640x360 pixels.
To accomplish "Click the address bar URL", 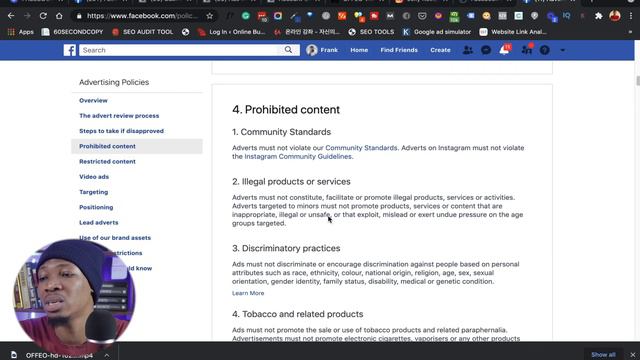I will [142, 16].
